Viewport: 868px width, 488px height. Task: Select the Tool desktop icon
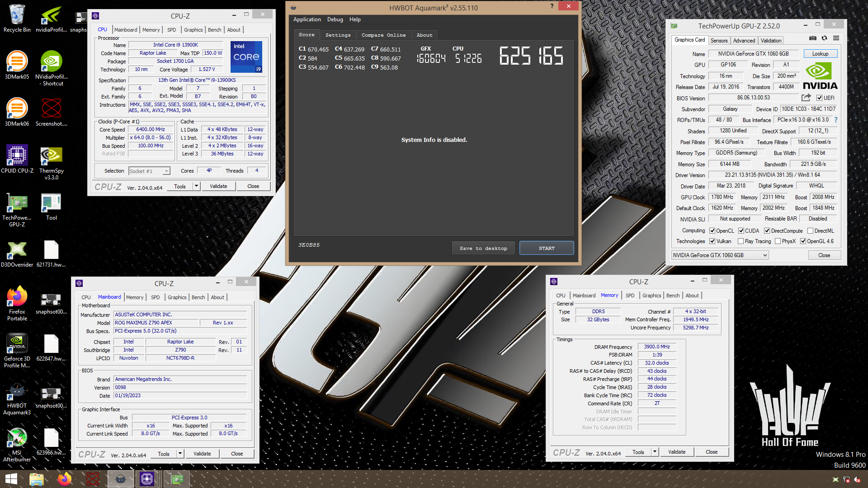[x=52, y=206]
